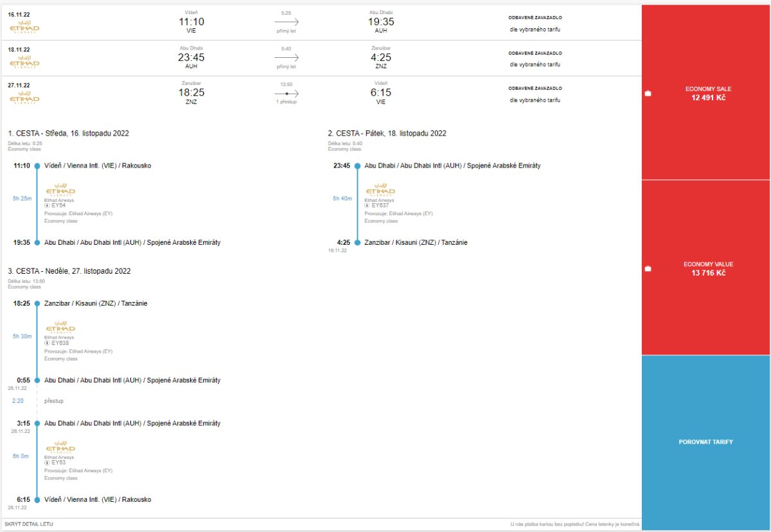Choose the Economy Value 13 716 Kč fare
Viewport: 771px width, 532px height.
[x=707, y=269]
